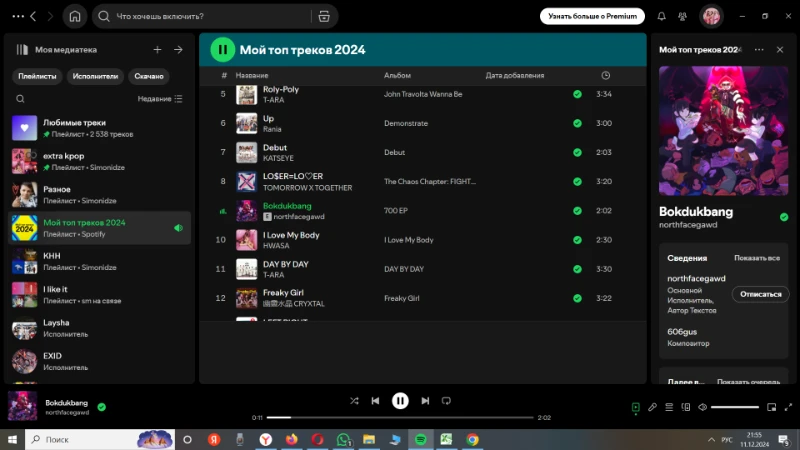Toggle saved checkmark beside Bokdukbang in the side panel
Image resolution: width=800 pixels, height=450 pixels.
[784, 217]
